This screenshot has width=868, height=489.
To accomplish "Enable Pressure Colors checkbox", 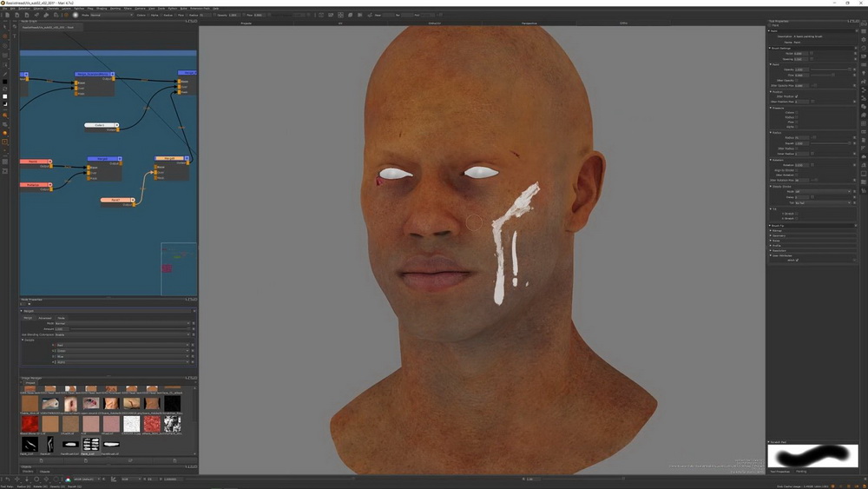I will pyautogui.click(x=797, y=112).
